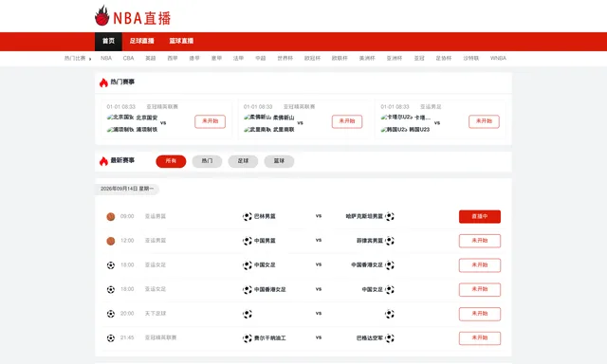Image resolution: width=607 pixels, height=364 pixels.
Task: Click the 韩国U23 team image in hot matches
Action: 395,130
